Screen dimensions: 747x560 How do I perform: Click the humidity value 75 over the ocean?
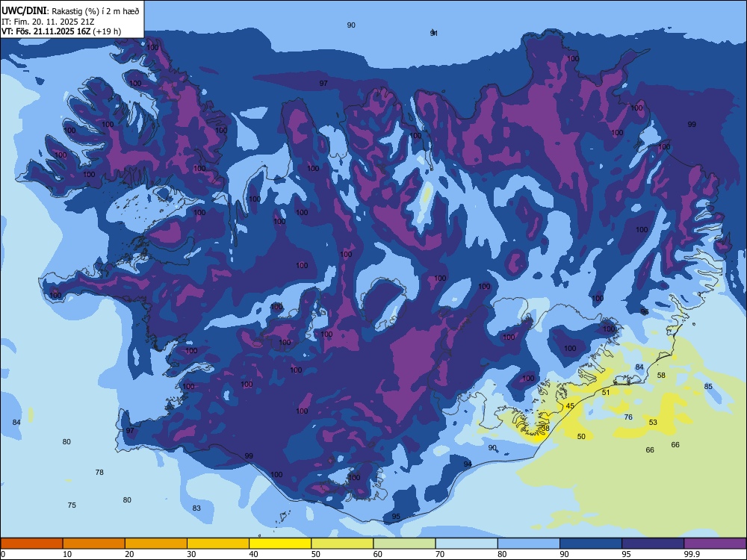tap(72, 505)
